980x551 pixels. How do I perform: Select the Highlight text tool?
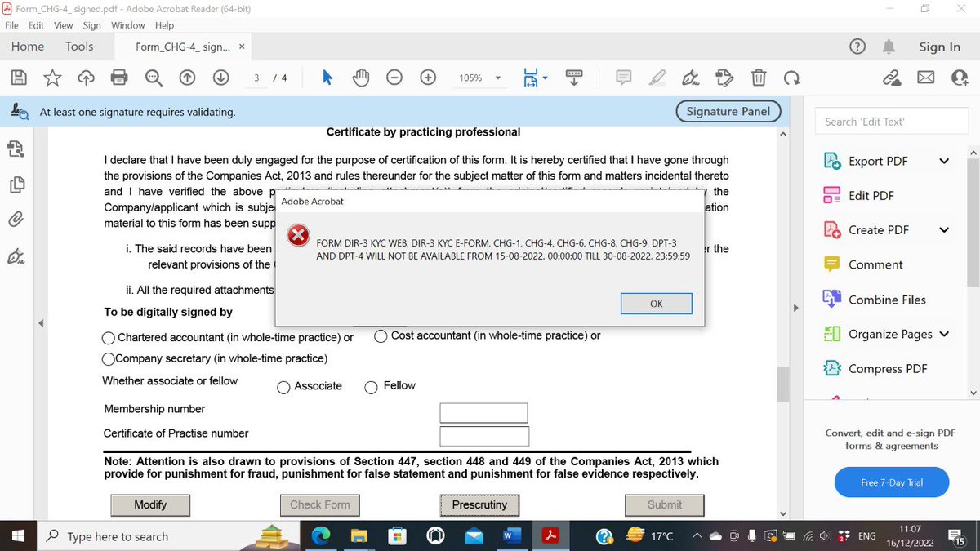tap(657, 78)
